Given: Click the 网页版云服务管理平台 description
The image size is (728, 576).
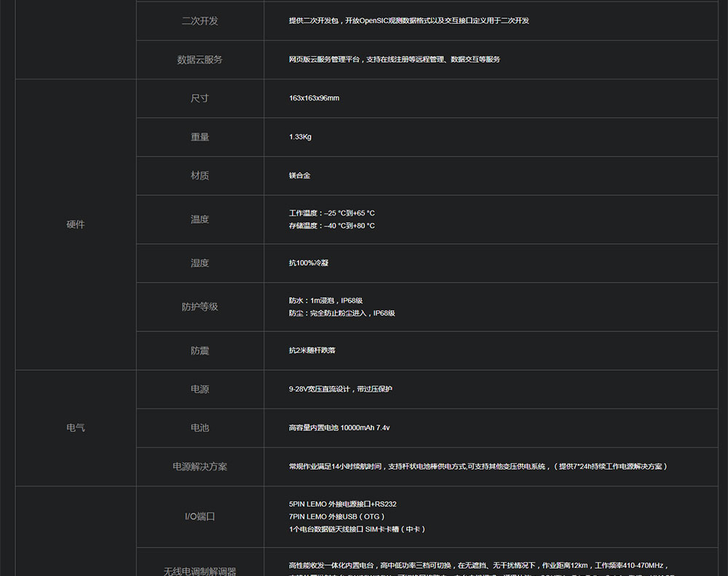Looking at the screenshot, I should point(395,59).
